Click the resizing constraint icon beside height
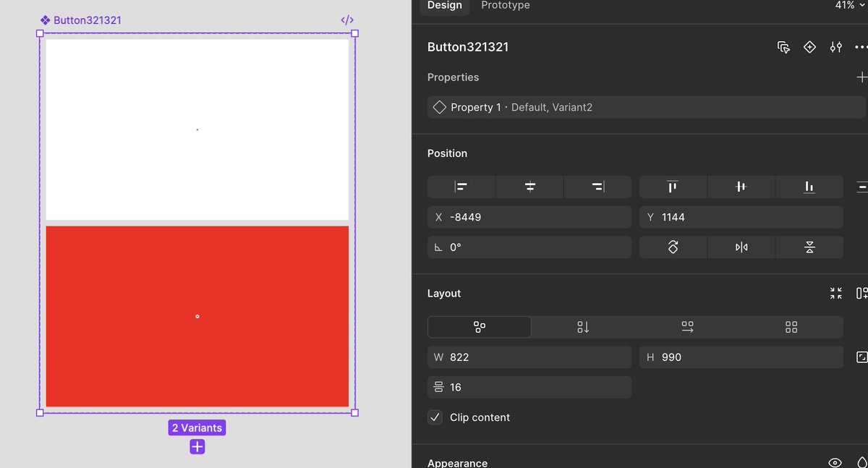The height and width of the screenshot is (468, 868). coord(861,357)
